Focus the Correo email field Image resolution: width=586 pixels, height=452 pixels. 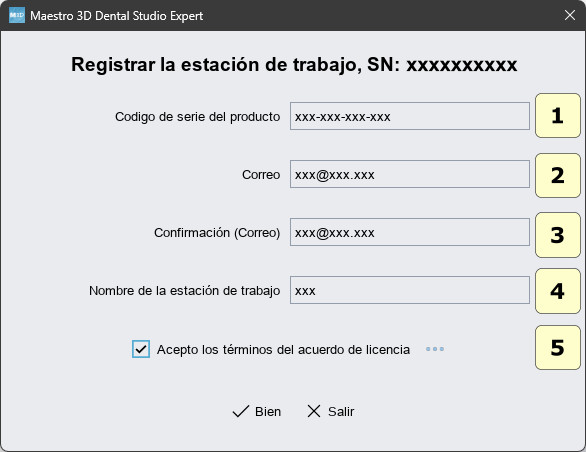pyautogui.click(x=410, y=174)
